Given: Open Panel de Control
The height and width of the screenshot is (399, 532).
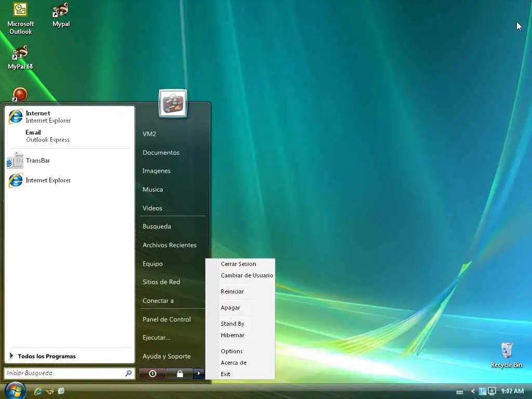Looking at the screenshot, I should tap(167, 320).
